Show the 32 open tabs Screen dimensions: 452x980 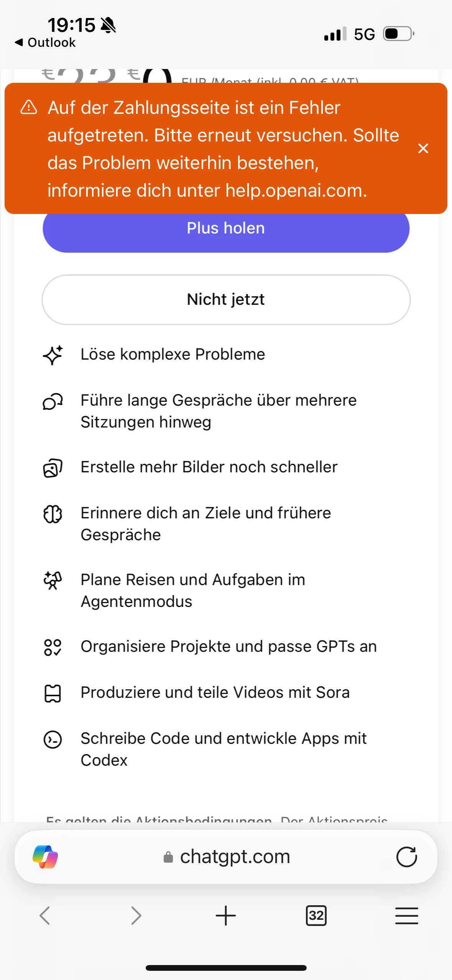316,916
